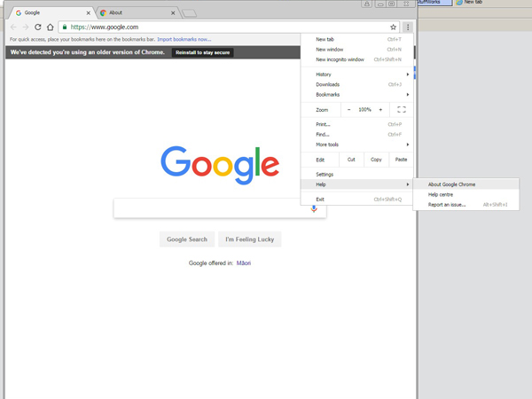This screenshot has height=399, width=532.
Task: Go to the home page icon
Action: point(51,27)
